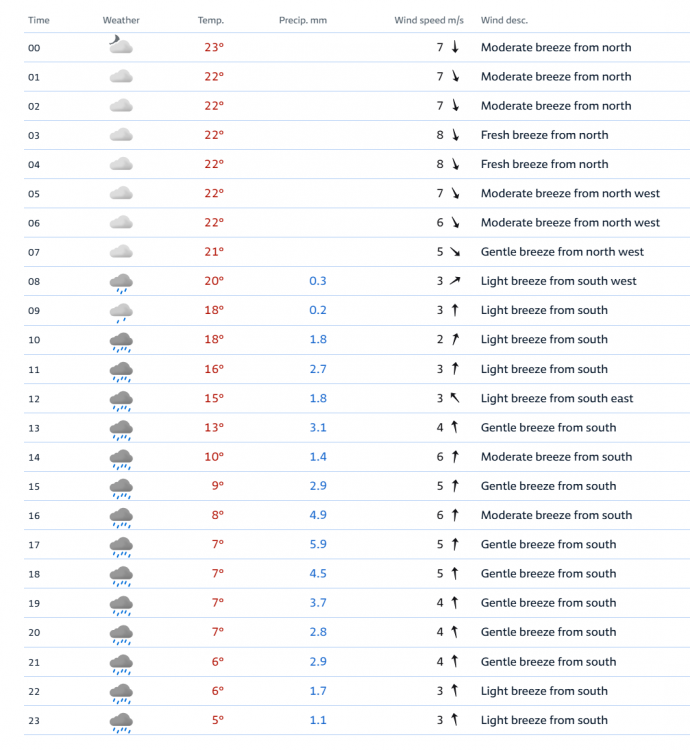This screenshot has height=750, width=690.
Task: Select the wind arrow in the 12 row
Action: (455, 398)
